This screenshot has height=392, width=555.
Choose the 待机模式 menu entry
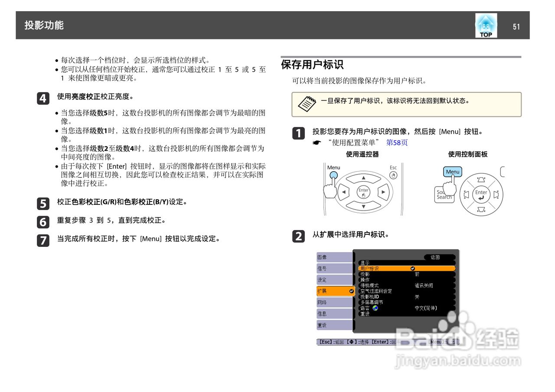[407, 285]
